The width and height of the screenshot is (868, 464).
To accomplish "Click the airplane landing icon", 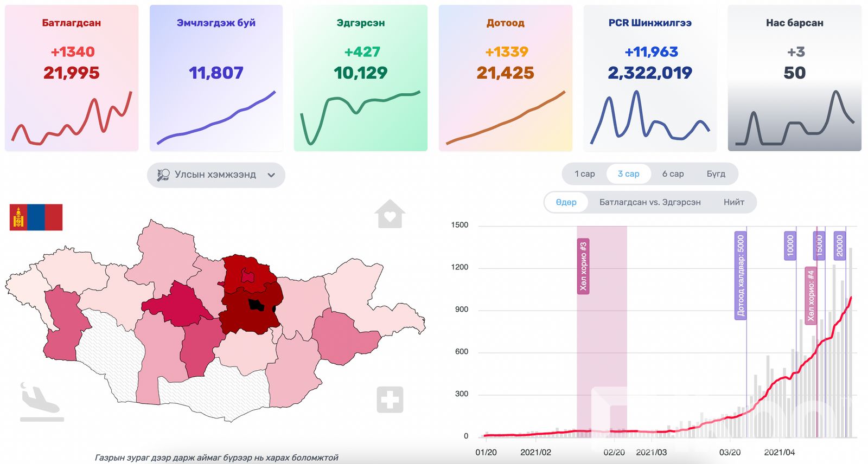I will point(41,402).
